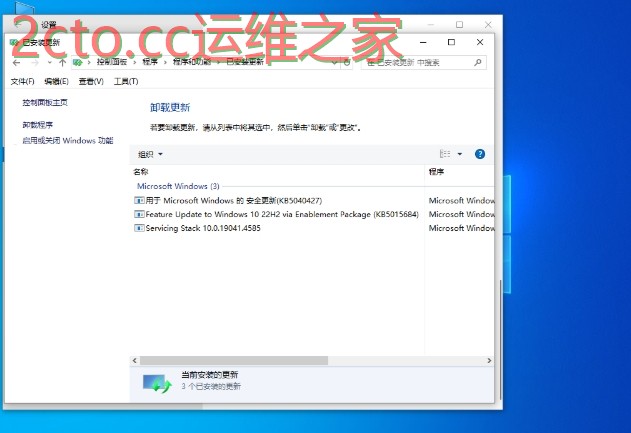Click the change view icon
631x433 pixels.
(x=445, y=154)
